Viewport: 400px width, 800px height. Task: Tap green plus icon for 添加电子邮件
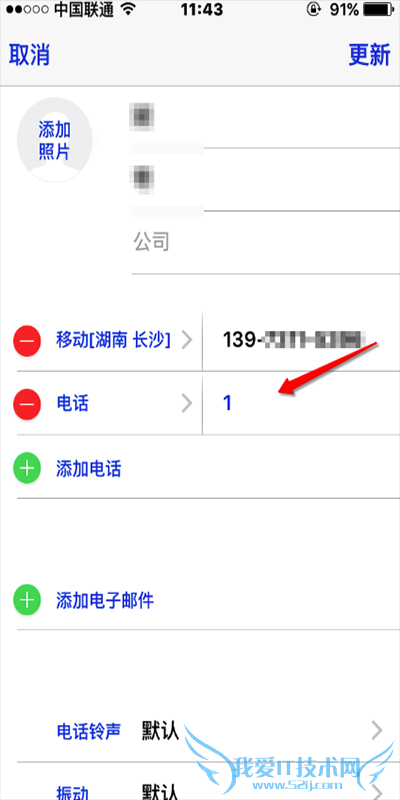(27, 601)
